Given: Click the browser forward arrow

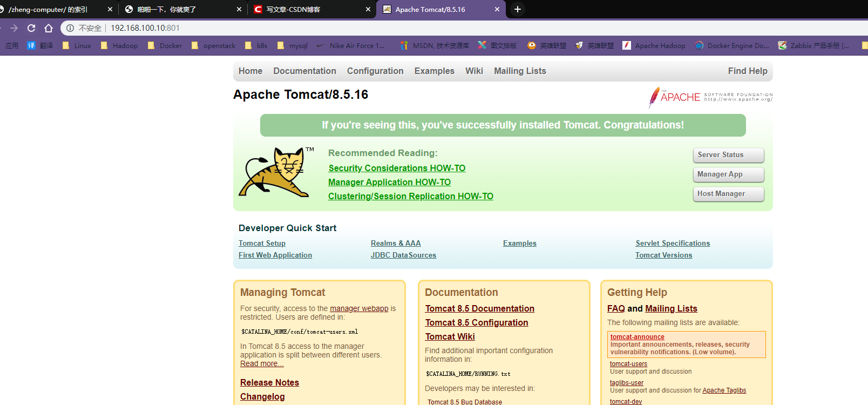Looking at the screenshot, I should tap(14, 28).
